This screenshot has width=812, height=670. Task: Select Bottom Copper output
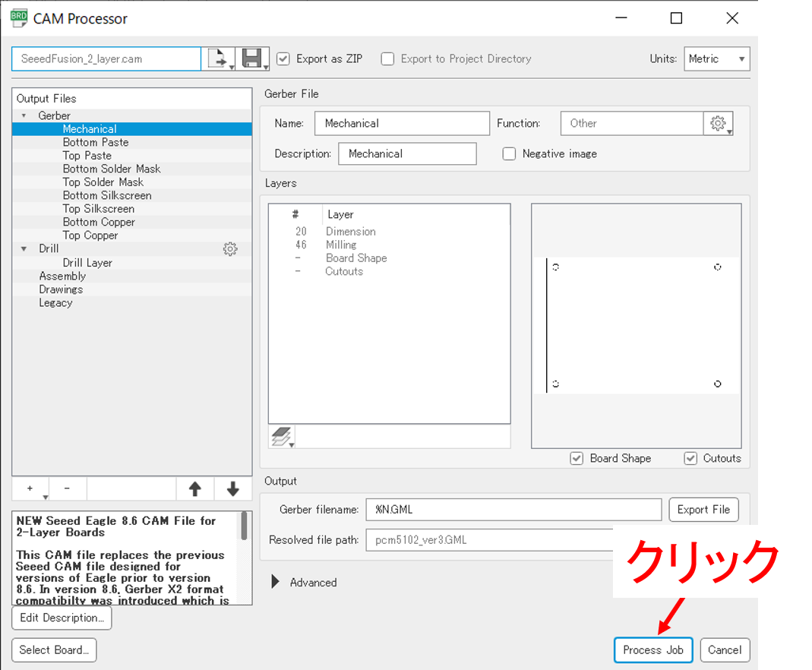pyautogui.click(x=132, y=222)
